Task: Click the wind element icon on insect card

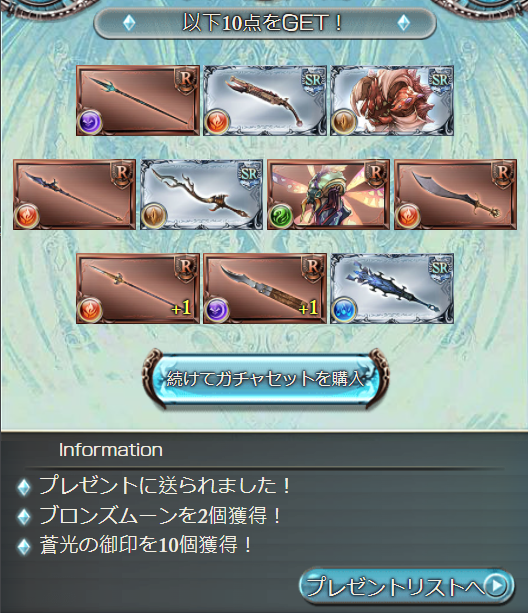Action: [x=281, y=216]
